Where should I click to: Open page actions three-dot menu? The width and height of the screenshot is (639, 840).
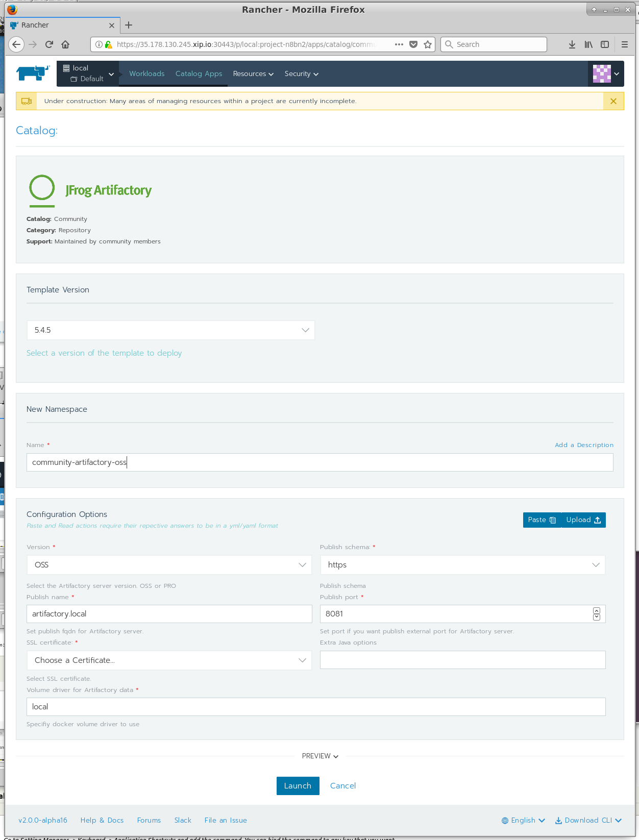click(399, 44)
